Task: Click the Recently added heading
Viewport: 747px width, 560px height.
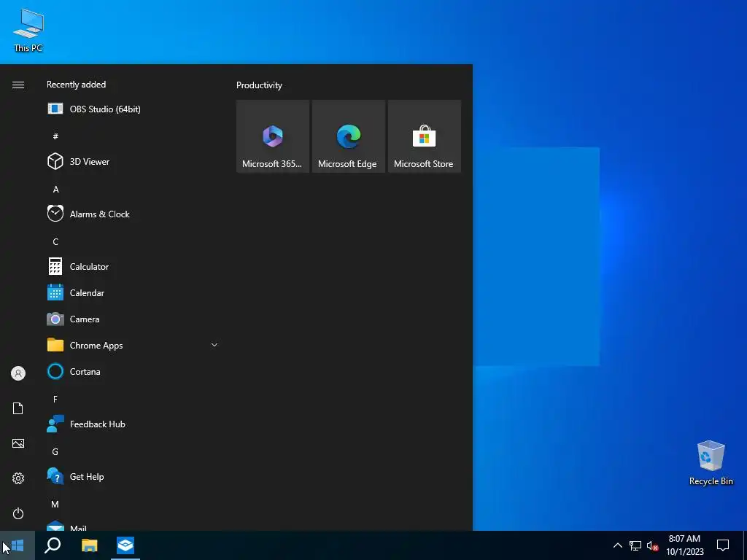Action: 76,85
